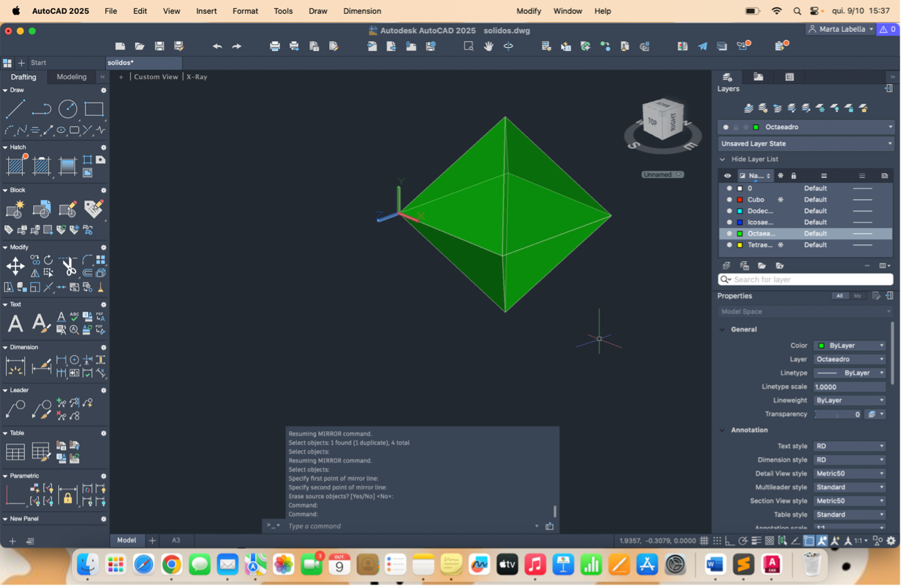Viewport: 903px width, 588px height.
Task: Toggle visibility of the Cubo layer
Action: (728, 199)
